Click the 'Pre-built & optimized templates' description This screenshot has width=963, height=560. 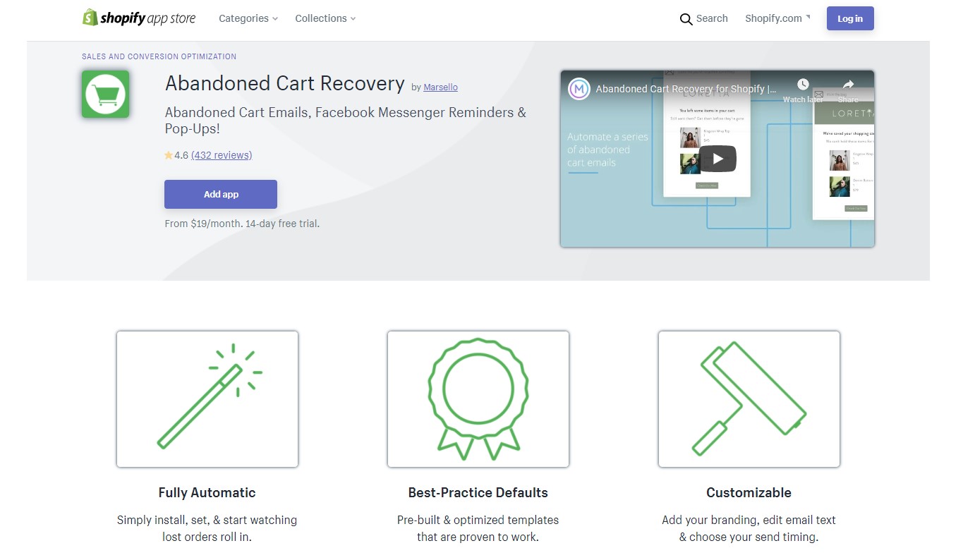[478, 528]
